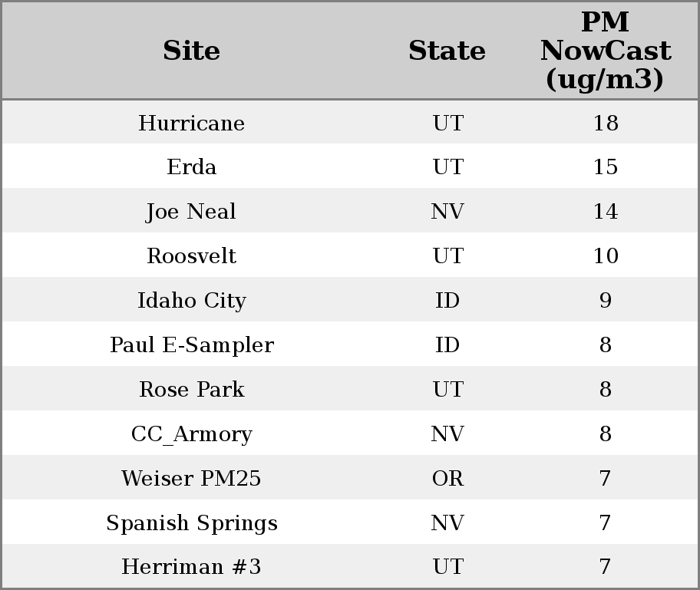Viewport: 700px width, 590px height.
Task: Select the Idaho City row
Action: (191, 301)
